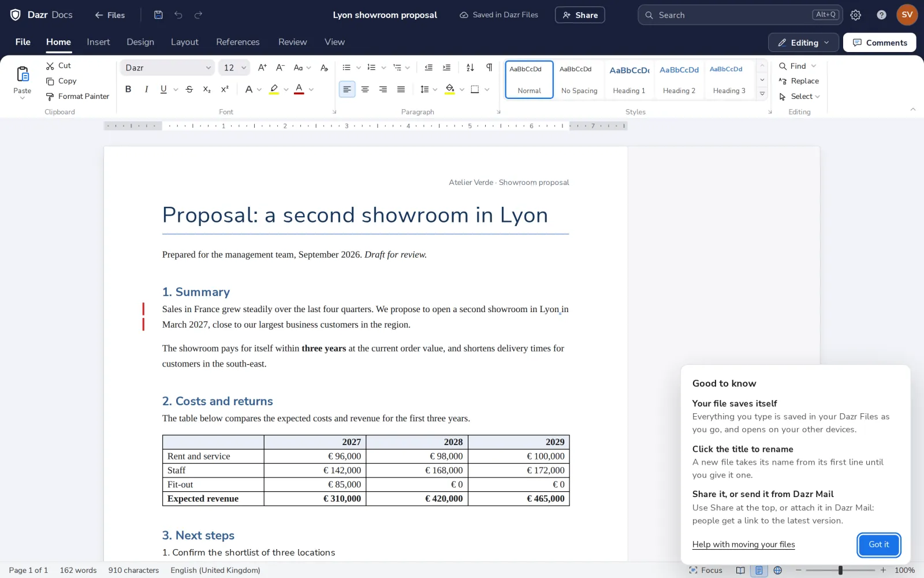
Task: Click the zoom slider handle
Action: [840, 570]
